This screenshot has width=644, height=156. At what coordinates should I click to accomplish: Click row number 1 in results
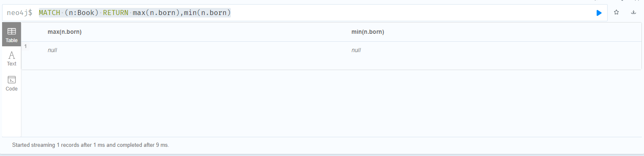click(26, 46)
